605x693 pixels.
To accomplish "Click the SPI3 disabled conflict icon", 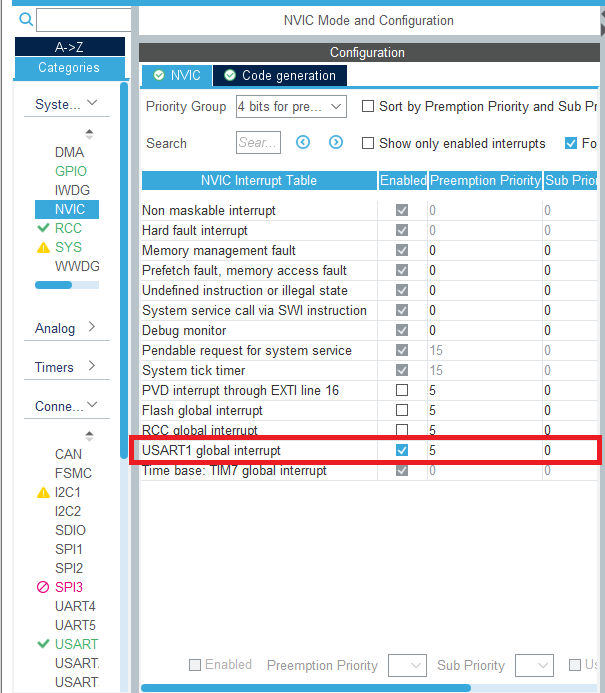I will tap(43, 587).
